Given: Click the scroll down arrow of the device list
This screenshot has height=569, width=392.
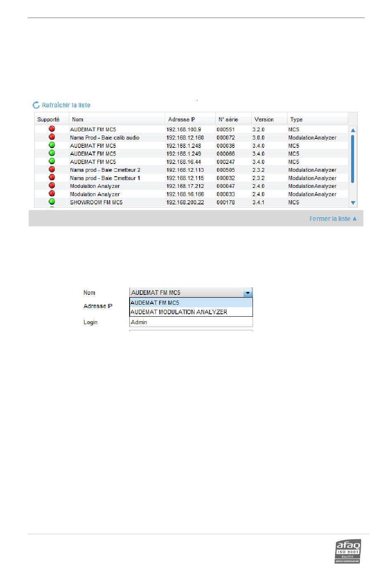Looking at the screenshot, I should pos(353,203).
